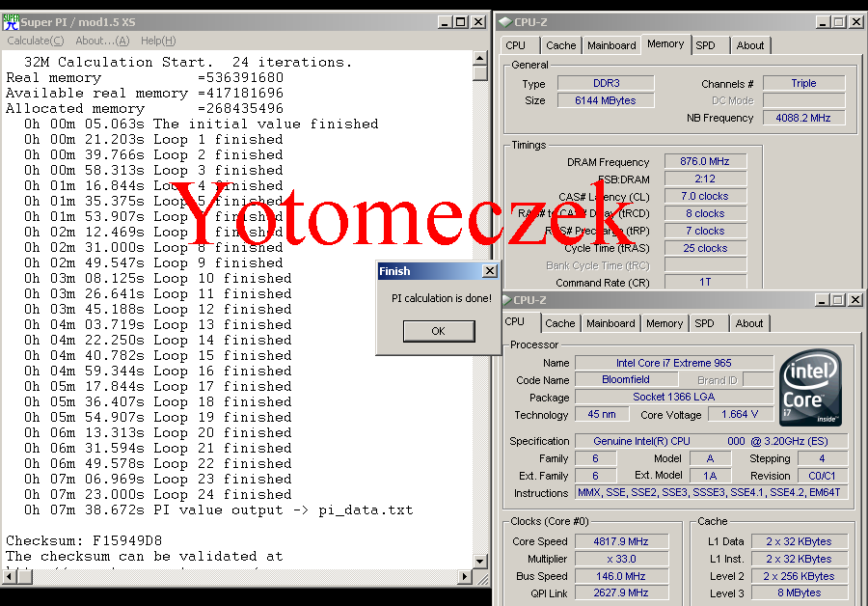The image size is (868, 606).
Task: Open About tab in lower CPU-Z window
Action: (749, 323)
